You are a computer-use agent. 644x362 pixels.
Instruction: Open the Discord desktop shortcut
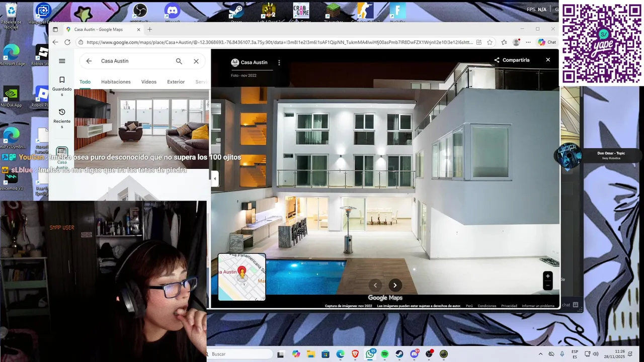coord(172,12)
